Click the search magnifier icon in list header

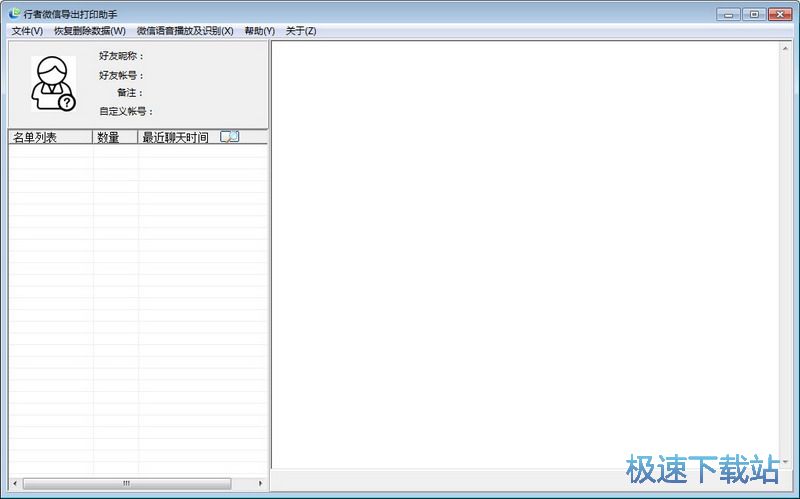coord(229,137)
